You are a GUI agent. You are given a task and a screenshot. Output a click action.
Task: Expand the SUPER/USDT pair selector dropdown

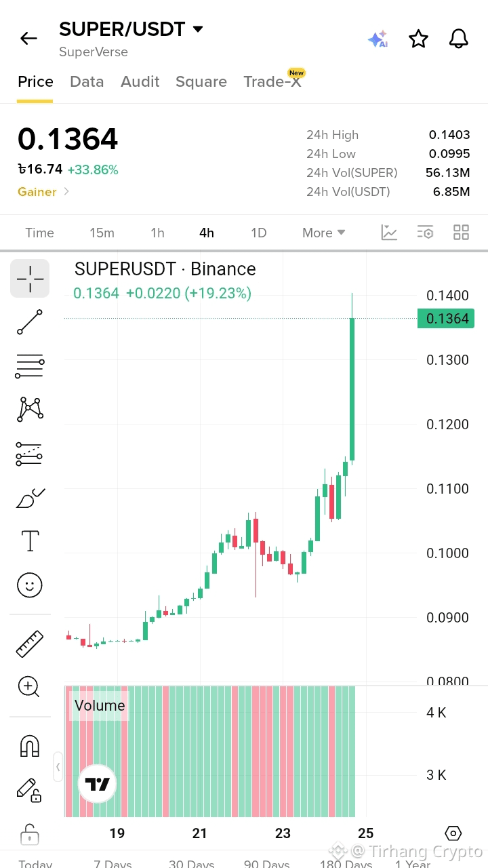[198, 29]
